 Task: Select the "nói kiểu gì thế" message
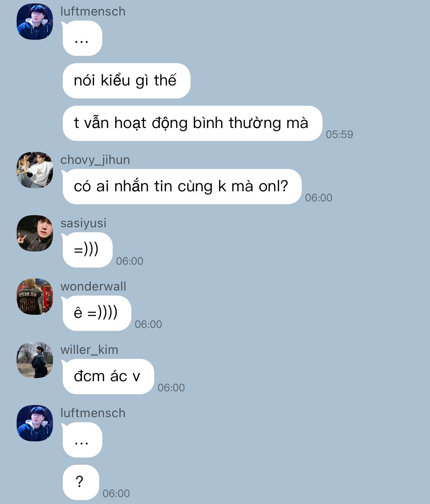(126, 81)
